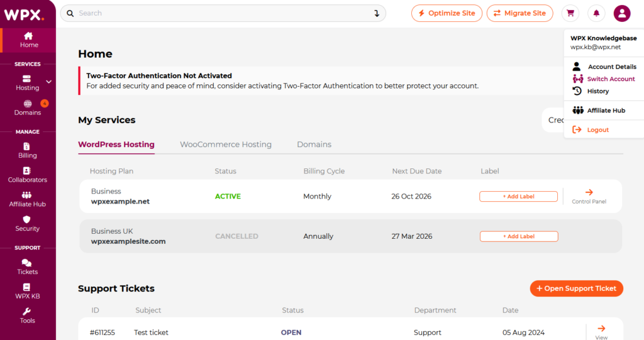Click the arrow icon in the search bar
The width and height of the screenshot is (644, 340).
tap(377, 14)
